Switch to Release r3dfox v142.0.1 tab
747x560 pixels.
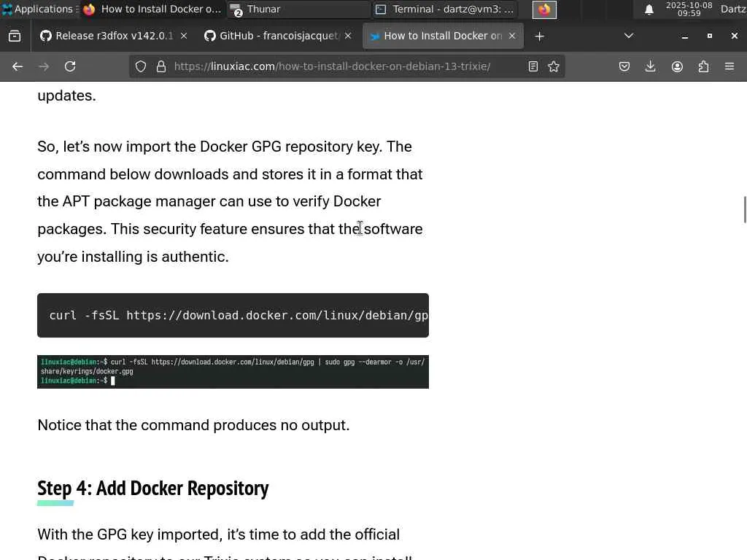click(x=113, y=36)
